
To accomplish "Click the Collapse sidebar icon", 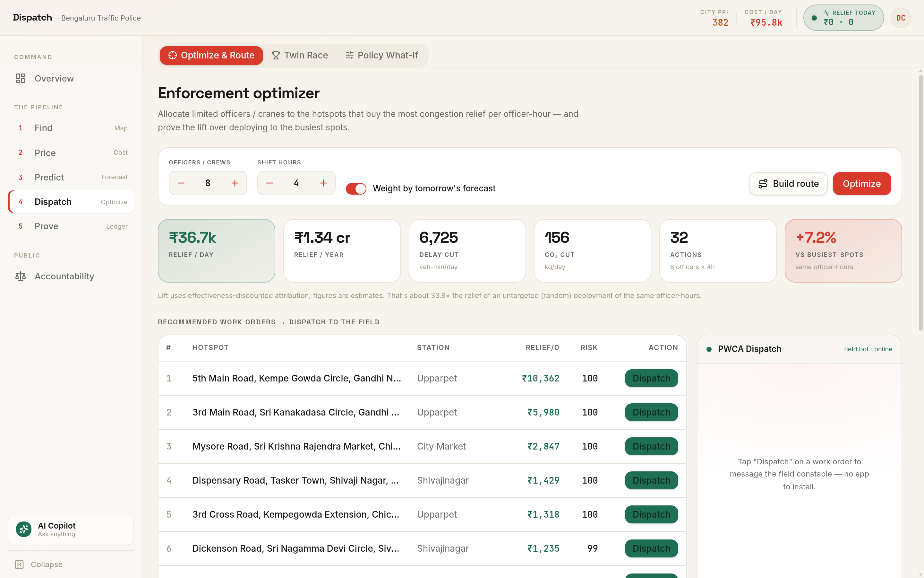I will [x=19, y=564].
